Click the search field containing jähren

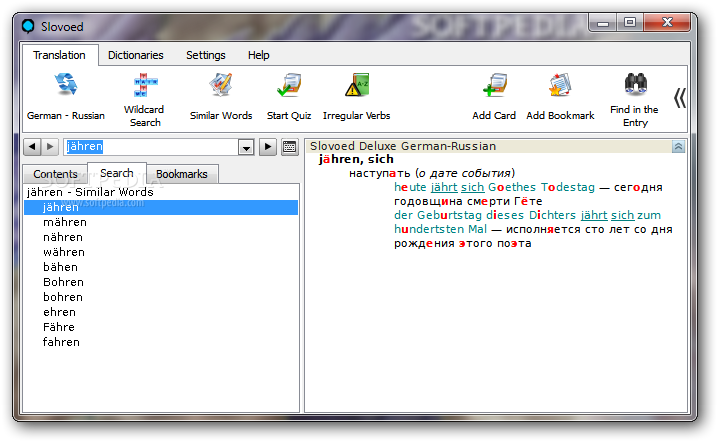(x=151, y=147)
